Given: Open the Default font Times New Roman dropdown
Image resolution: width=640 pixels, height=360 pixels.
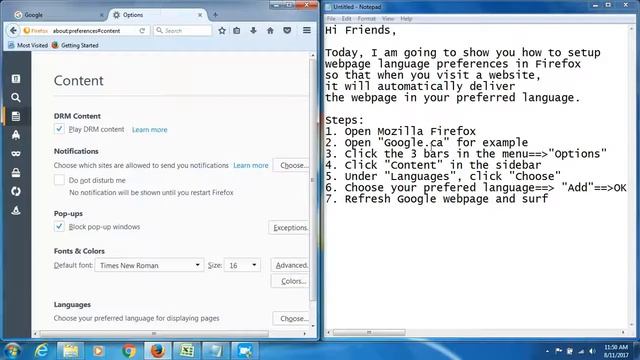Looking at the screenshot, I should click(x=149, y=265).
